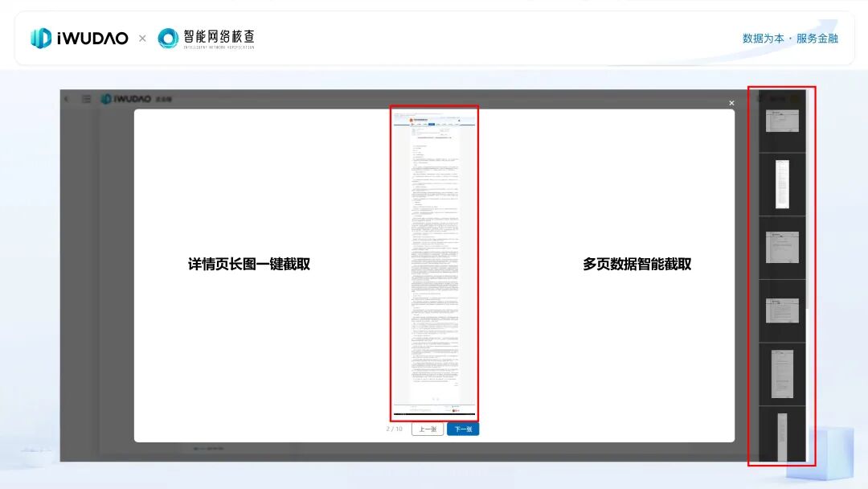Click the long screenshot preview image
Viewport: 868px width, 489px height.
point(434,262)
